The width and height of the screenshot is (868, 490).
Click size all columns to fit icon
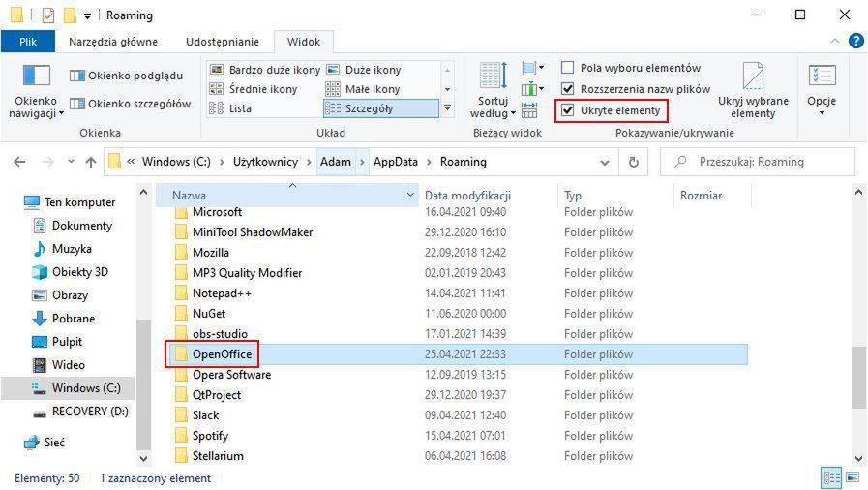pyautogui.click(x=529, y=109)
